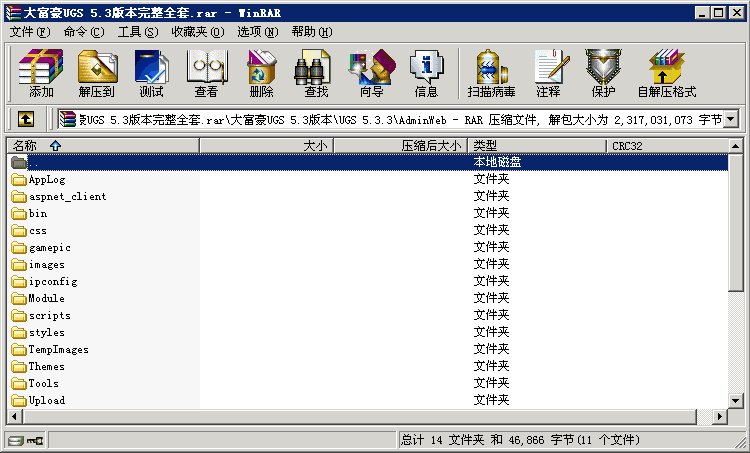
Task: Sort list by 名称 column header
Action: point(100,146)
